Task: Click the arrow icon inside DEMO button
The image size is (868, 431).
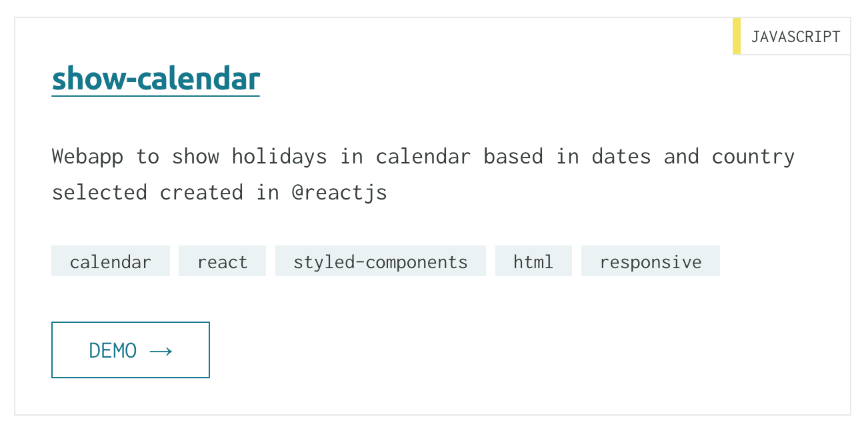Action: tap(161, 351)
